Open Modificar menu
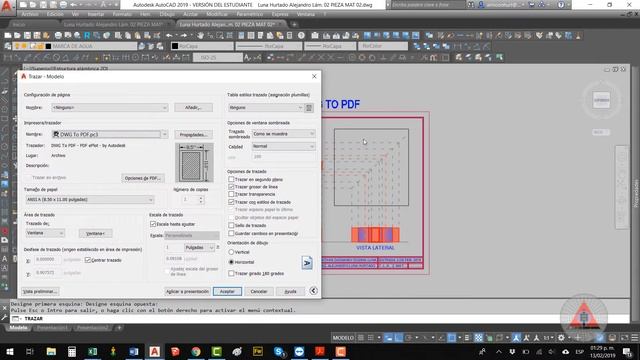640x360 pixels. (217, 14)
